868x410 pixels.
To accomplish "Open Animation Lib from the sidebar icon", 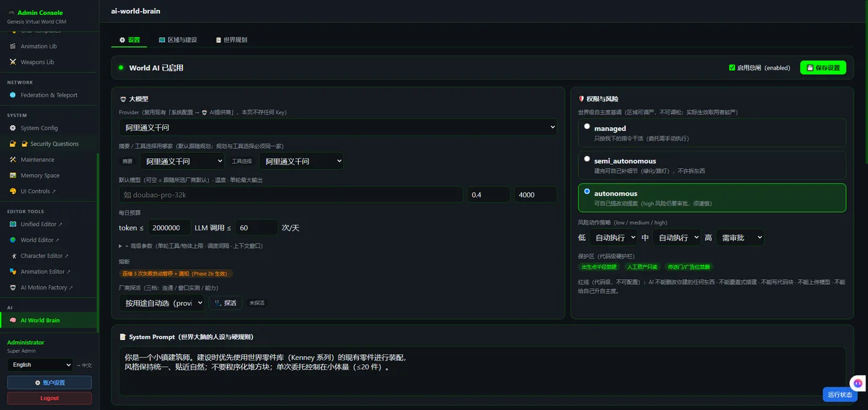I will pyautogui.click(x=14, y=46).
